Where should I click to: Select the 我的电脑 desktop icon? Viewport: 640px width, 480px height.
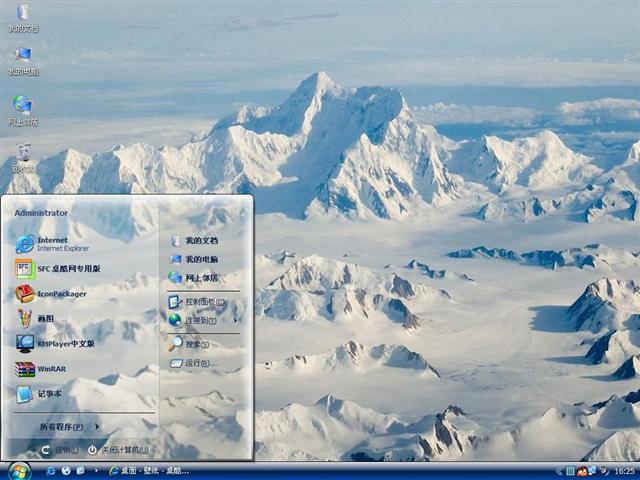coord(23,61)
